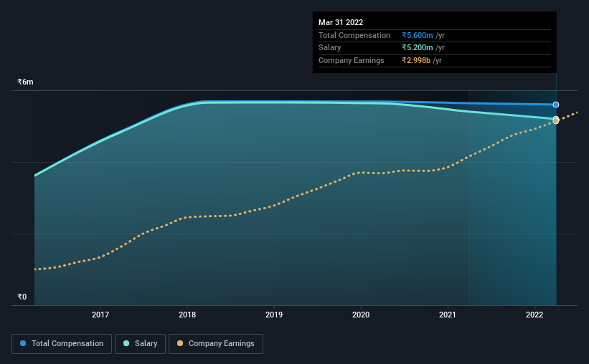Click the Company Earnings tooltip row label
This screenshot has width=589, height=364.
pos(352,60)
